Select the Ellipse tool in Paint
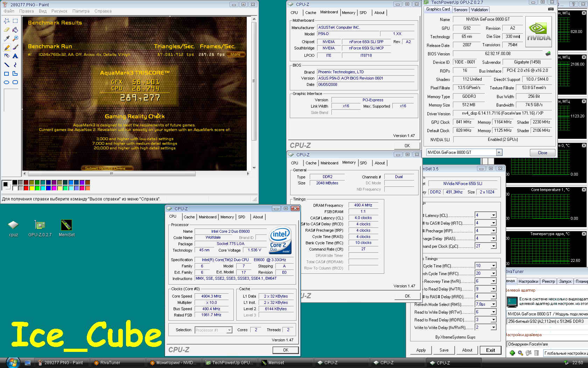This screenshot has width=588, height=368. tap(7, 82)
